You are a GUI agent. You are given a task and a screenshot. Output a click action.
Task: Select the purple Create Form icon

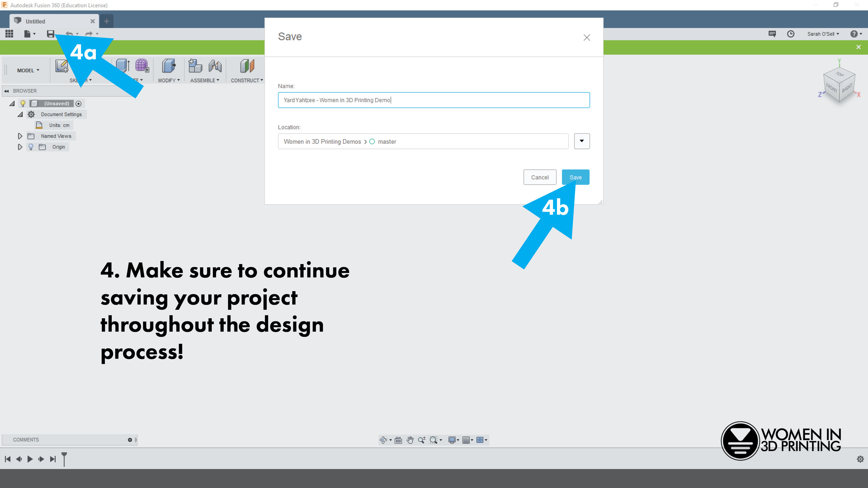click(142, 66)
